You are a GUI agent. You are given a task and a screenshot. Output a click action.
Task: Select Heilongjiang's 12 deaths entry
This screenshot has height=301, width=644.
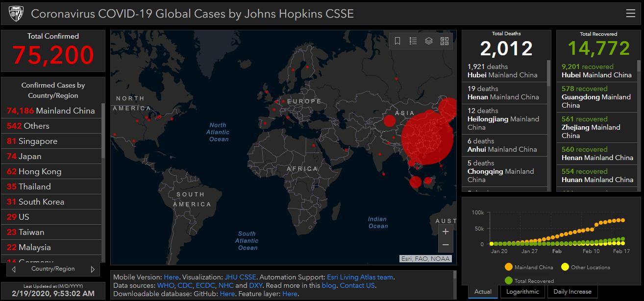coord(504,119)
